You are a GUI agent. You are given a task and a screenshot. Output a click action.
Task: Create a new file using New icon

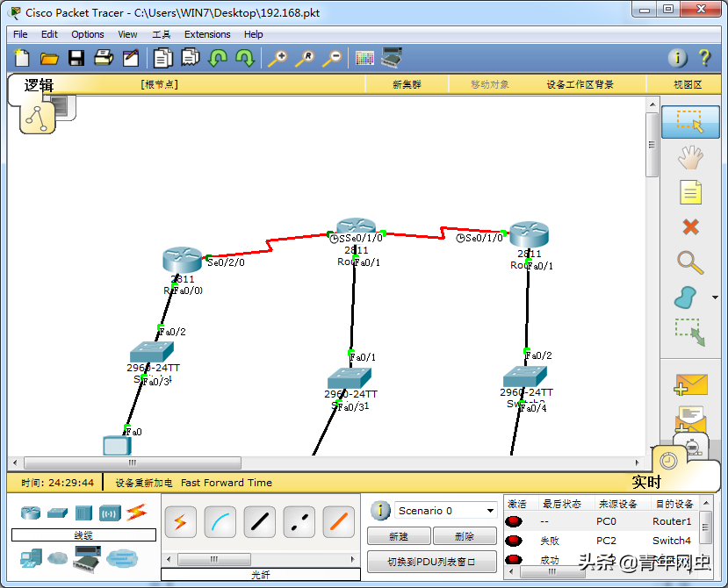click(x=22, y=58)
